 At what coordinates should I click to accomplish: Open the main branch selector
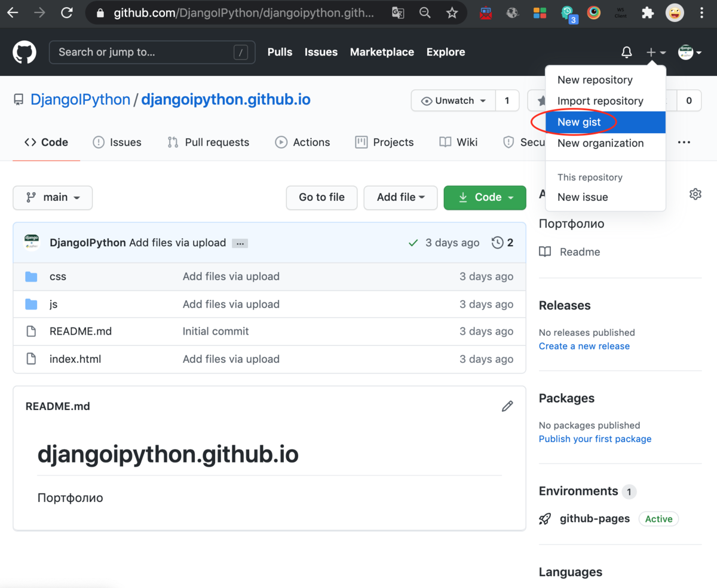(x=53, y=198)
